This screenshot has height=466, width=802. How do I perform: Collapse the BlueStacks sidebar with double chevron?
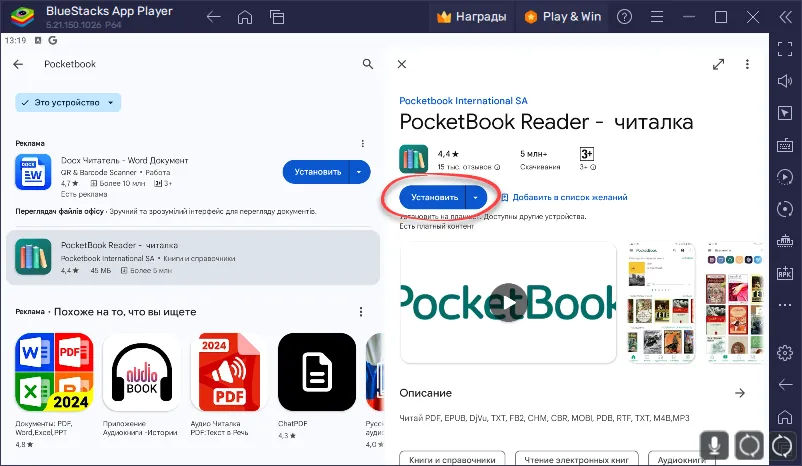click(x=786, y=17)
